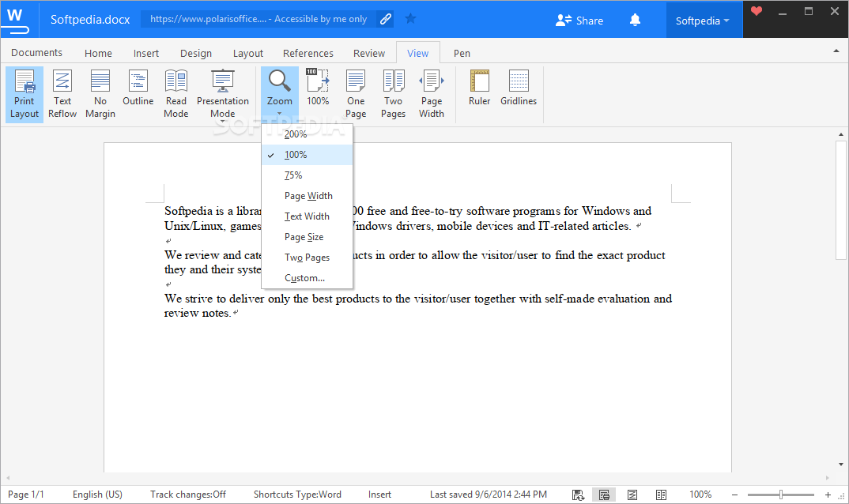
Task: Select text reflow icon in status bar
Action: pos(632,495)
